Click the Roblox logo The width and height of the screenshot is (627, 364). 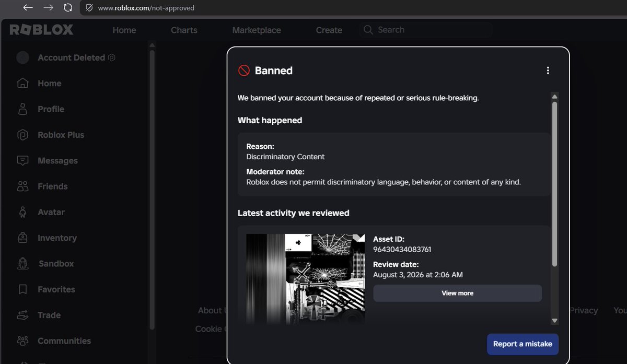[x=41, y=30]
